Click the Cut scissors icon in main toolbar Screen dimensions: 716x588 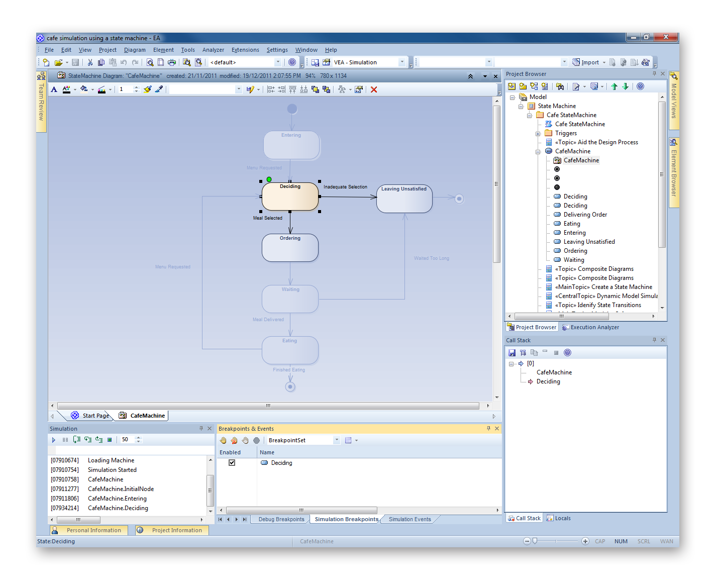(90, 62)
